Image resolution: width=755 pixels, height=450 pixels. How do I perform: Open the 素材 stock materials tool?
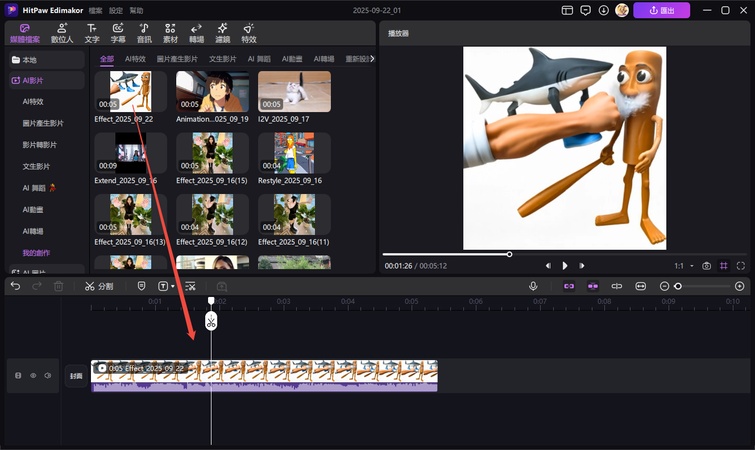[170, 33]
